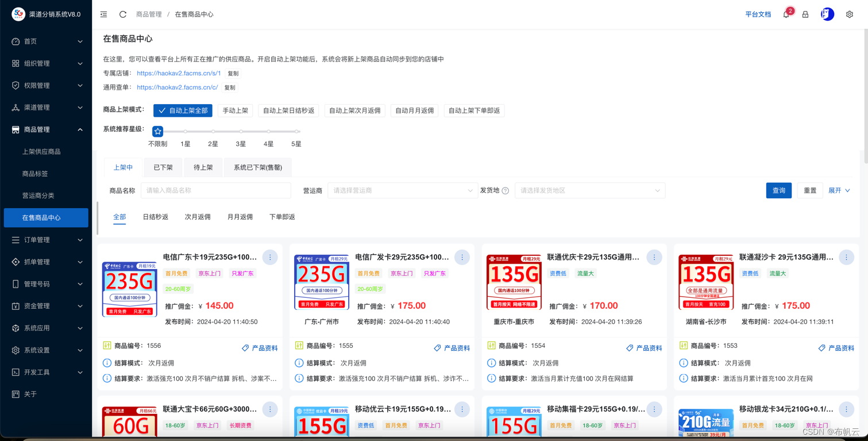Image resolution: width=868 pixels, height=441 pixels.
Task: Filter by 次月返佣 tab
Action: pyautogui.click(x=198, y=217)
